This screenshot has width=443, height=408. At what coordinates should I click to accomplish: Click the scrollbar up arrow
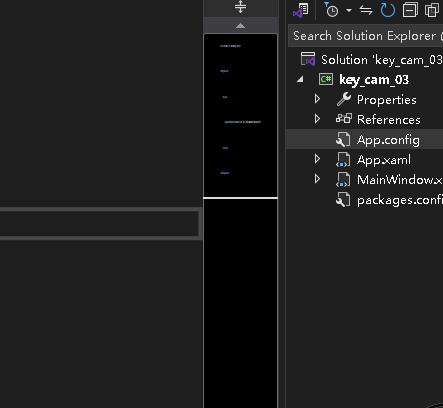coord(240,26)
